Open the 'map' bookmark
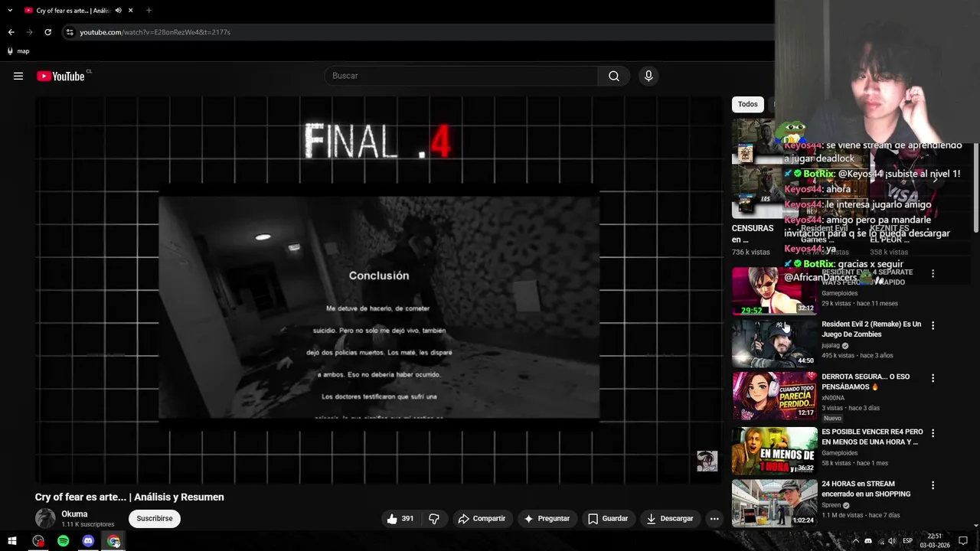Viewport: 980px width, 551px height. click(18, 51)
